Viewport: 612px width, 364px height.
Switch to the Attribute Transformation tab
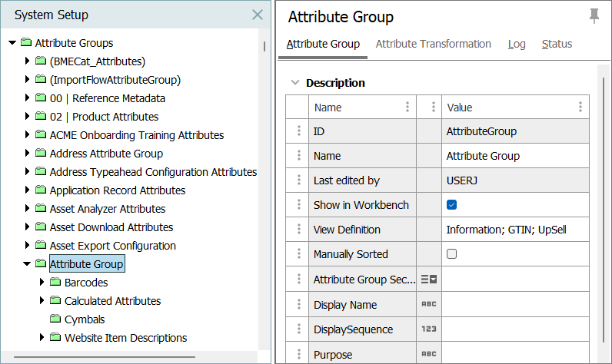pyautogui.click(x=433, y=44)
